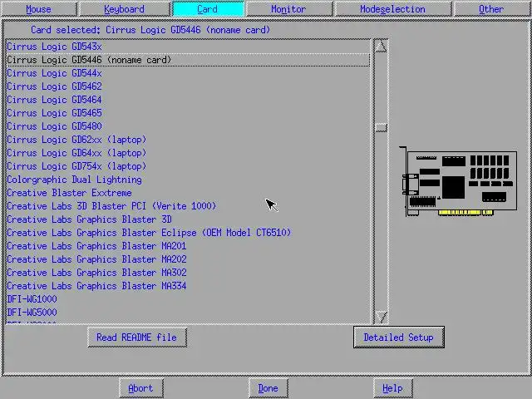Select the Card tab

208,9
